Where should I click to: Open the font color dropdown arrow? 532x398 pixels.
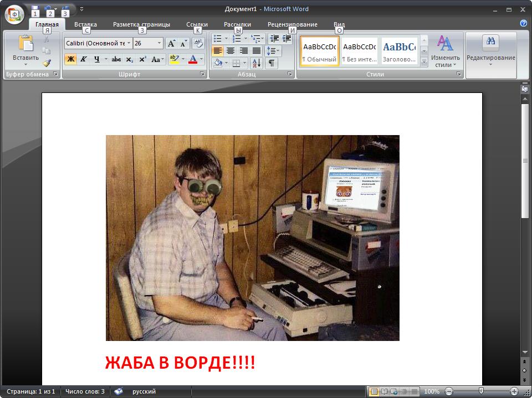[202, 59]
